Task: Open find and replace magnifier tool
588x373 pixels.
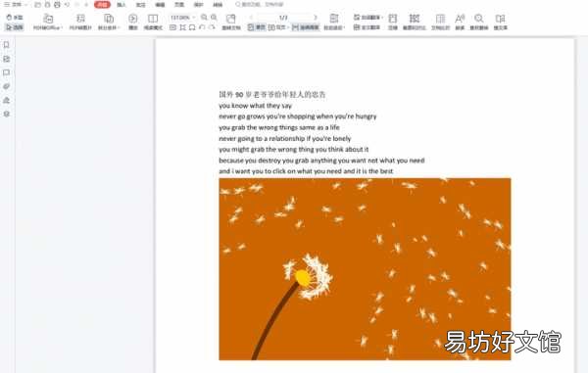Action: (x=479, y=19)
